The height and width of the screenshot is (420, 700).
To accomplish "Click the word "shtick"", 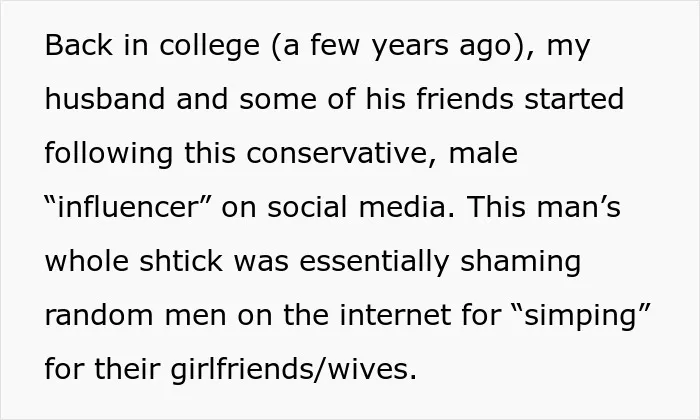I will pos(181,261).
